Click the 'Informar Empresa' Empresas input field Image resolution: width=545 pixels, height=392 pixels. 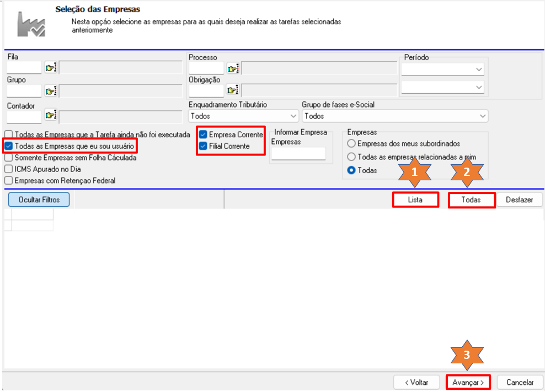[298, 153]
